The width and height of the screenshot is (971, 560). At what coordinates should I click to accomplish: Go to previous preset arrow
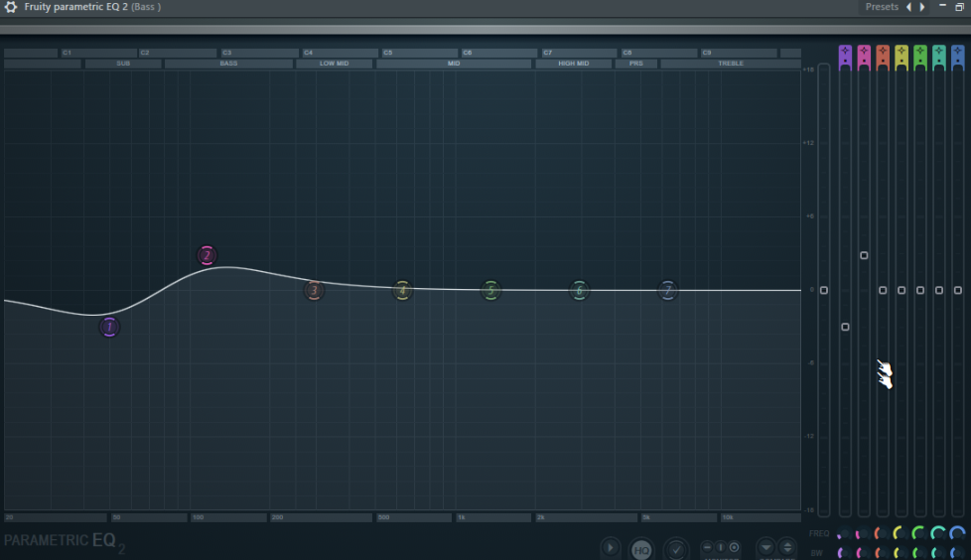pos(909,7)
